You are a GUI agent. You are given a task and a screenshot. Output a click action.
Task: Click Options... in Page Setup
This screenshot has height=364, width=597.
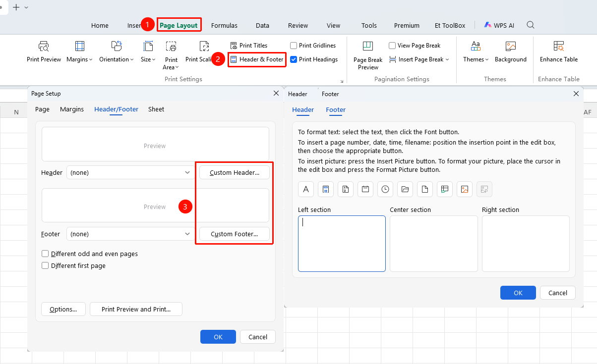(63, 309)
